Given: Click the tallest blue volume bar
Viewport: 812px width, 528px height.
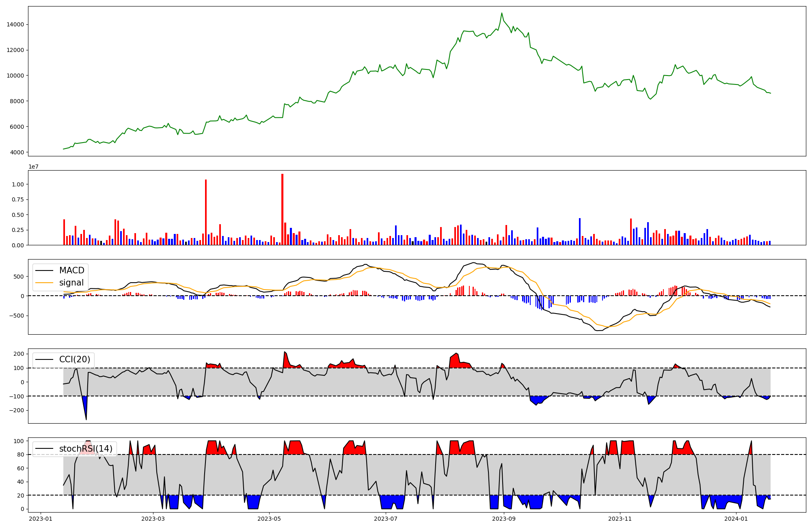Looking at the screenshot, I should [x=580, y=232].
